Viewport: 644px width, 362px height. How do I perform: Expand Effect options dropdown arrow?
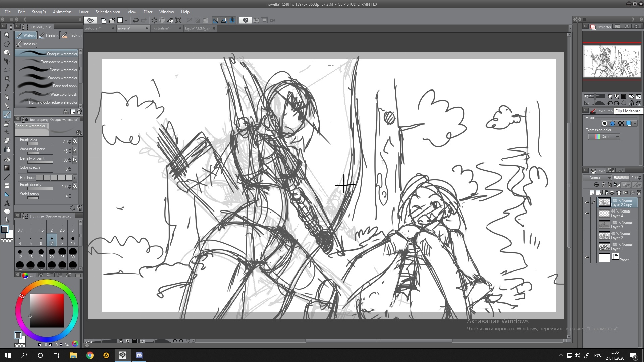(635, 123)
